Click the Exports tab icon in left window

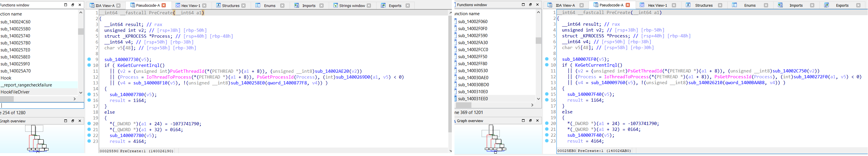pos(383,5)
